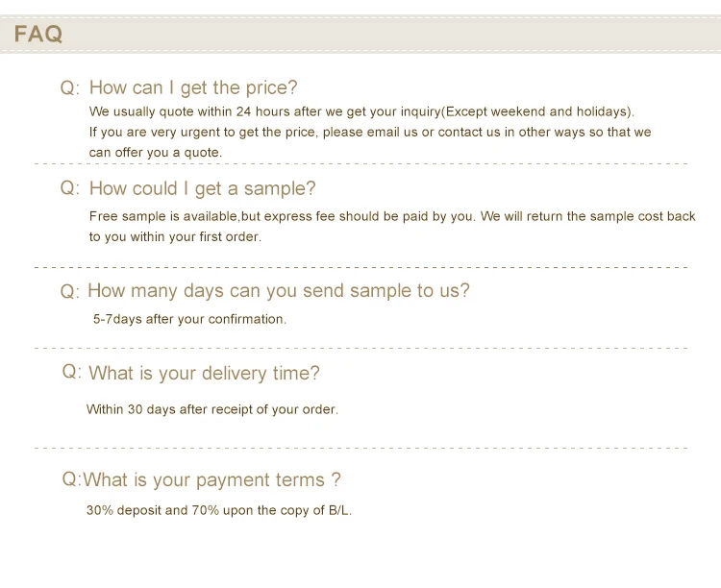Click the 'Q:' label before the delivery time question
Screen dimensions: 721x588
72,372
